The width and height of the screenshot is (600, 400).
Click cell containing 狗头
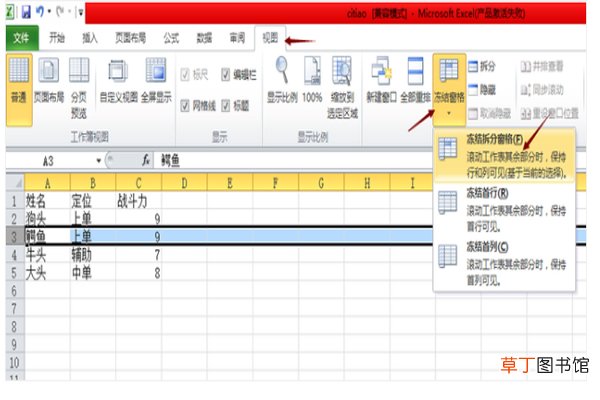(47, 219)
